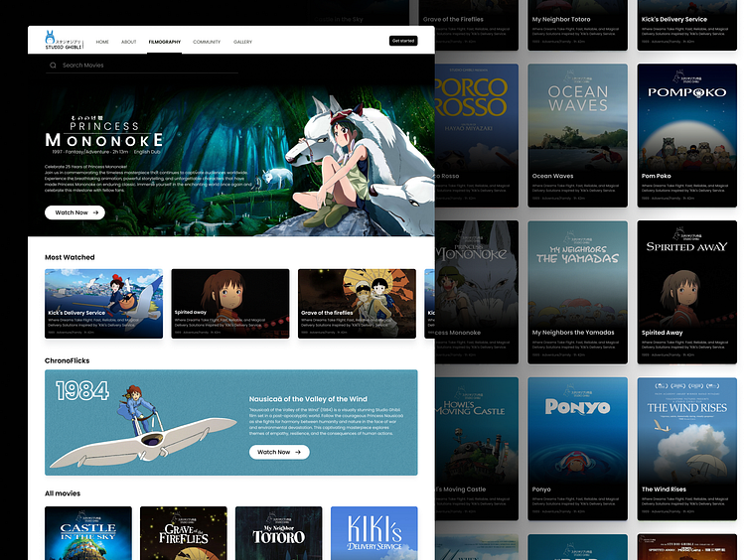Open the HOME nav item
The image size is (747, 560).
[102, 42]
